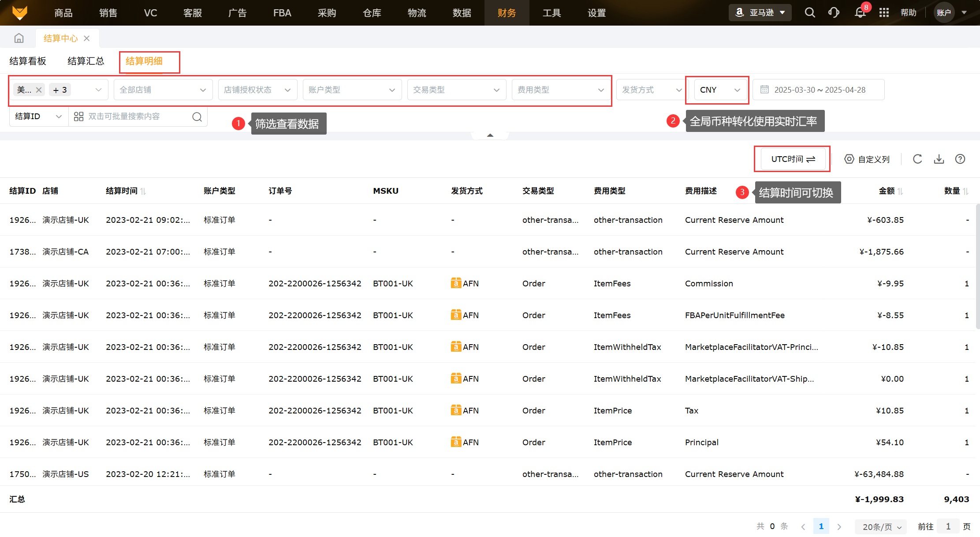Click the refresh icon above the table
Image resolution: width=980 pixels, height=537 pixels.
point(917,159)
